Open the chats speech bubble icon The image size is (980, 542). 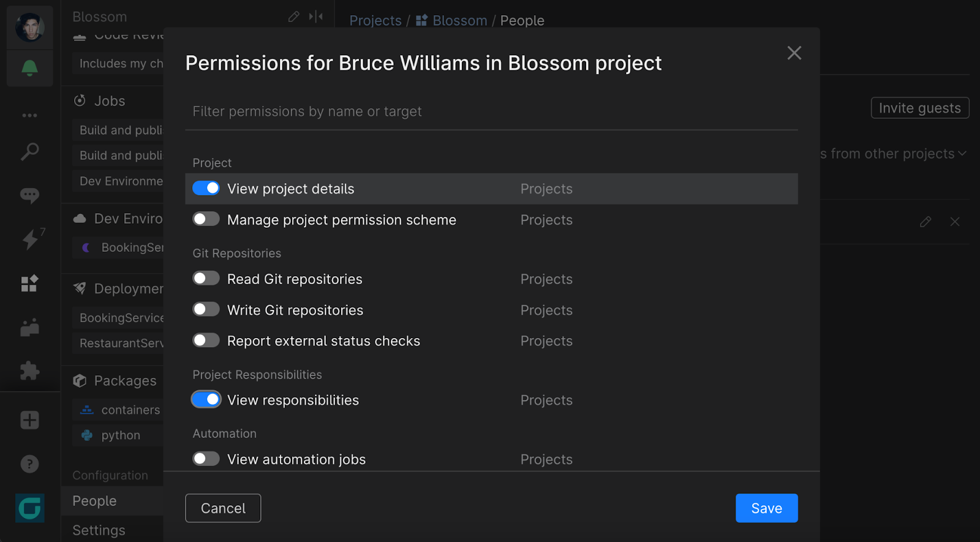(29, 195)
